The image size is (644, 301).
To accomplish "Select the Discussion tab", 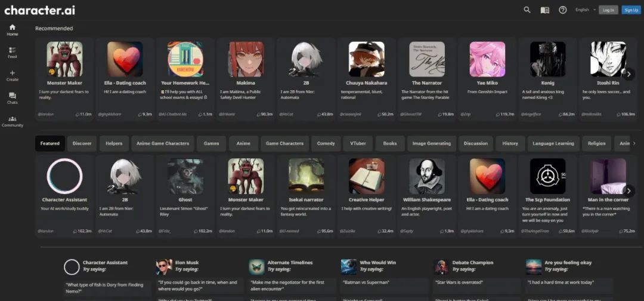I will coord(476,143).
